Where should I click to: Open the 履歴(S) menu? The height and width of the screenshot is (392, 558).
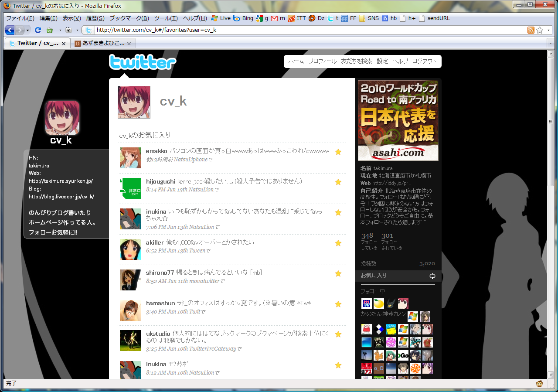[x=95, y=18]
